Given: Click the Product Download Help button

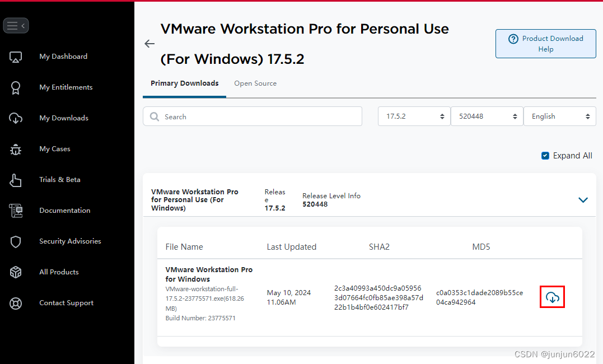Looking at the screenshot, I should coord(545,44).
